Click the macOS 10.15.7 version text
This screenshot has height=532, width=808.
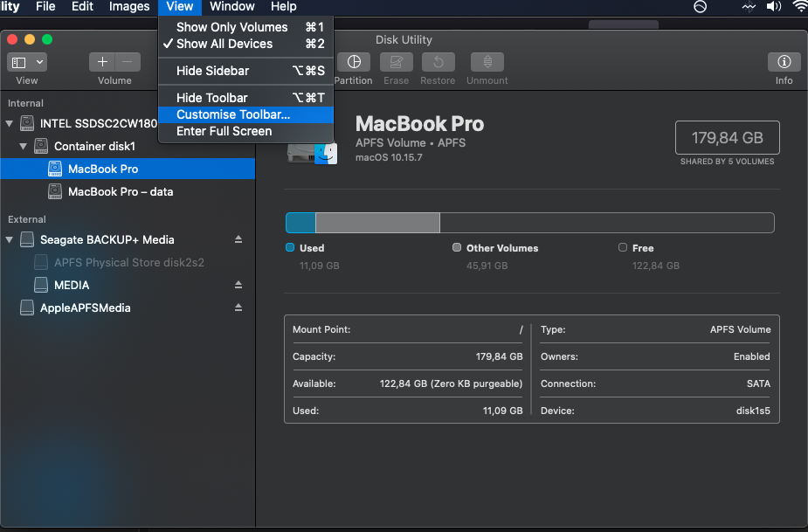click(389, 157)
